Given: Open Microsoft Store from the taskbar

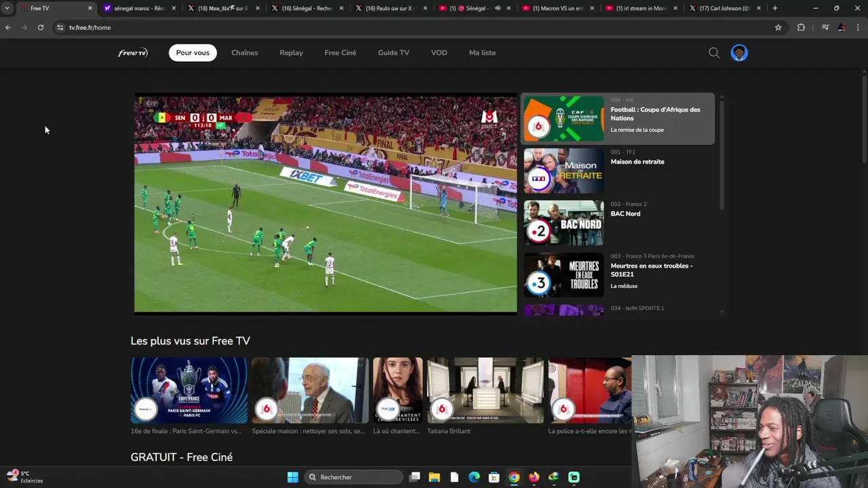Looking at the screenshot, I should coord(494,477).
